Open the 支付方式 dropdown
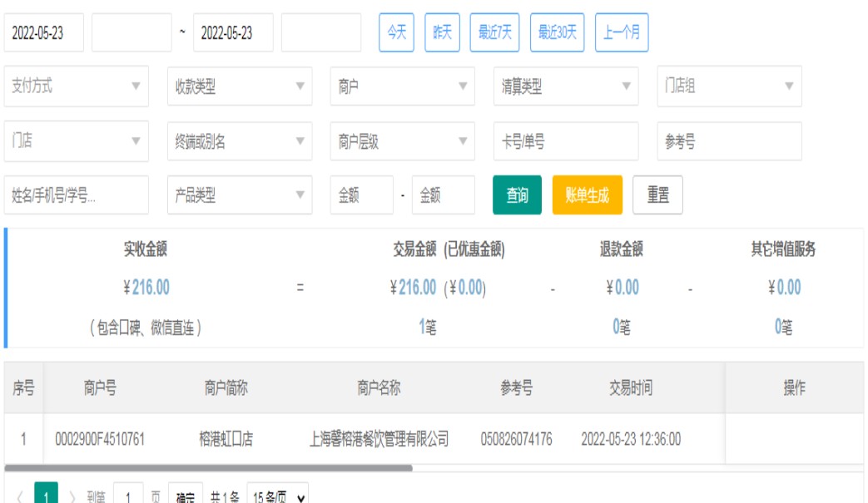Viewport: 868px width, 503px height. 77,86
